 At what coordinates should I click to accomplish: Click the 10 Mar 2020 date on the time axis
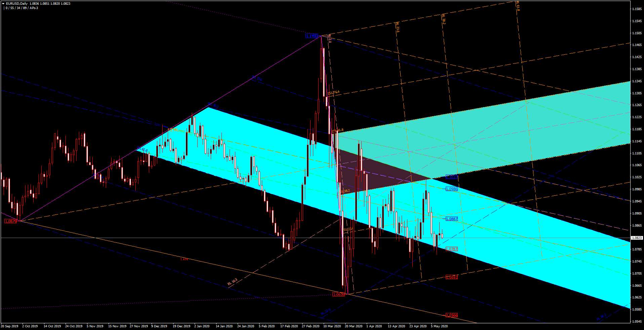[x=332, y=326]
